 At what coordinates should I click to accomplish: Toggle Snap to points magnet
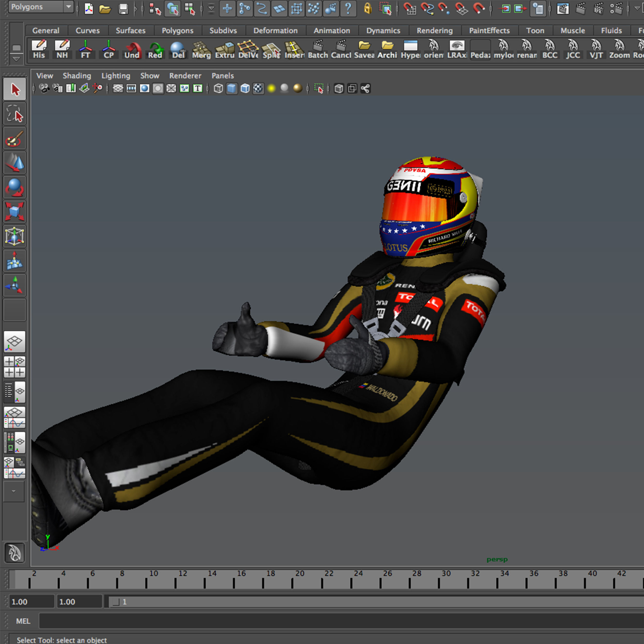(x=444, y=9)
